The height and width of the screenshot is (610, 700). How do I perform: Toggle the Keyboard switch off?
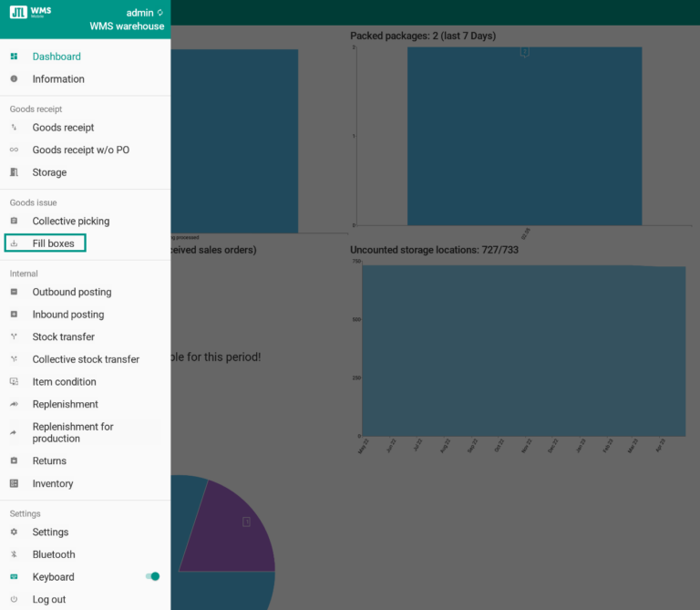153,576
